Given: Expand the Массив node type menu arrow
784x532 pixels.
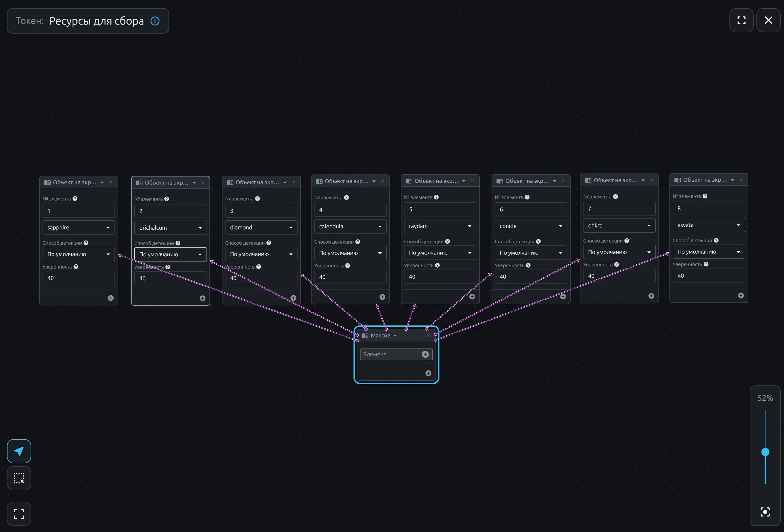Looking at the screenshot, I should point(395,336).
